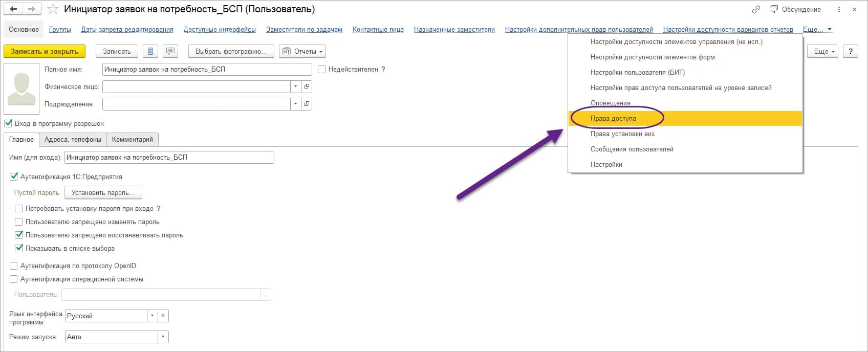
Task: Open Режим запуска dropdown arrow
Action: (x=163, y=337)
